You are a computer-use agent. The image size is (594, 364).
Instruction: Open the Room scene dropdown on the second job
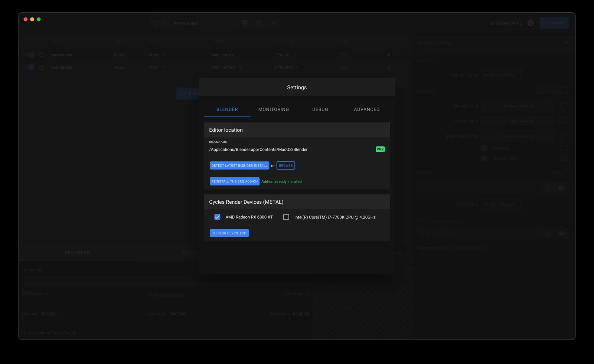pyautogui.click(x=157, y=67)
